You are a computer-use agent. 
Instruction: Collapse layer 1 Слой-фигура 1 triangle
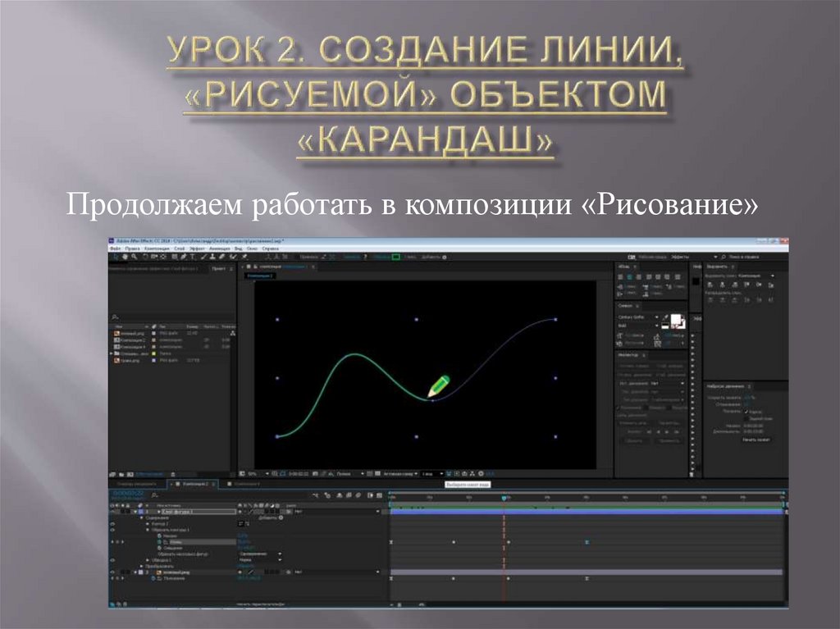coord(135,511)
